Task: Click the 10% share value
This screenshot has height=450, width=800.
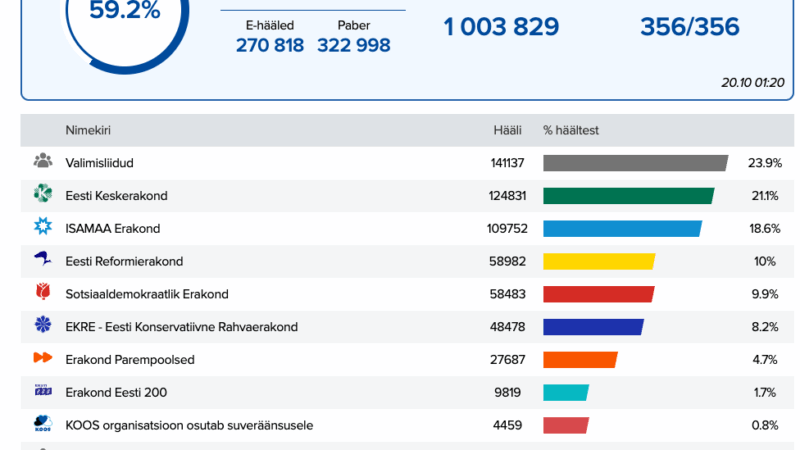Action: coord(765,261)
